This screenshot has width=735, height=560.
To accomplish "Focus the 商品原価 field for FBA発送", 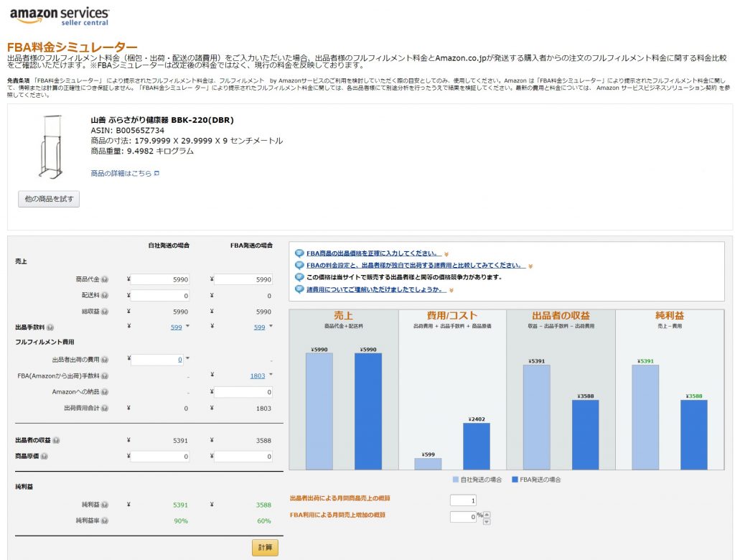I will (x=243, y=457).
